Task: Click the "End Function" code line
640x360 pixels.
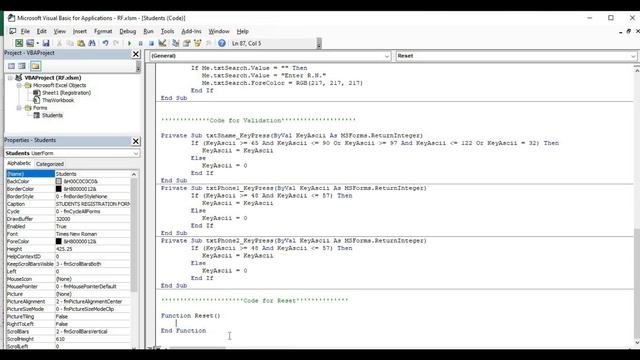Action: [183, 331]
